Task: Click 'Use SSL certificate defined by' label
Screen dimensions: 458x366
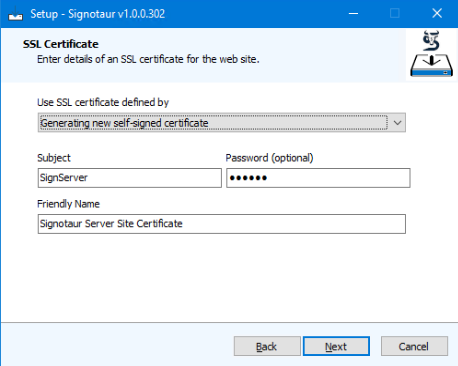Action: point(103,102)
